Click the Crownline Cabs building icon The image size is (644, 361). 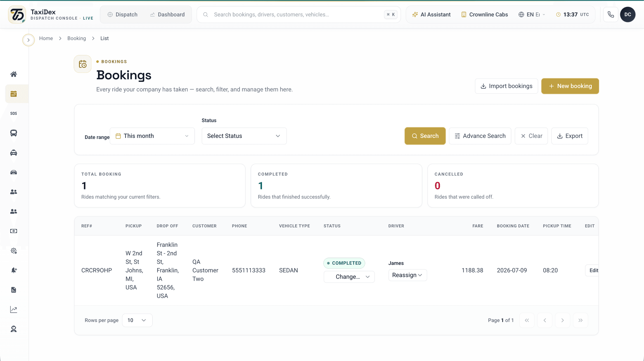[464, 15]
